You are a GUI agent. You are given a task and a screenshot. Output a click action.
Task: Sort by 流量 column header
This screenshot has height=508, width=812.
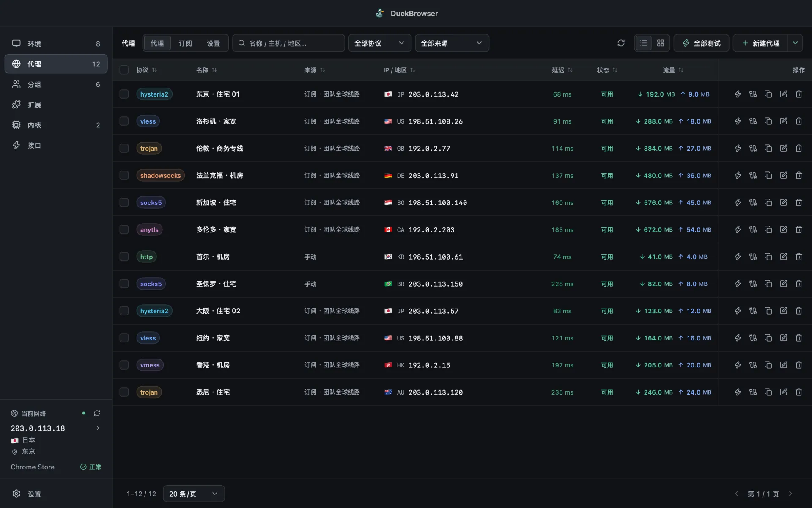coord(673,70)
